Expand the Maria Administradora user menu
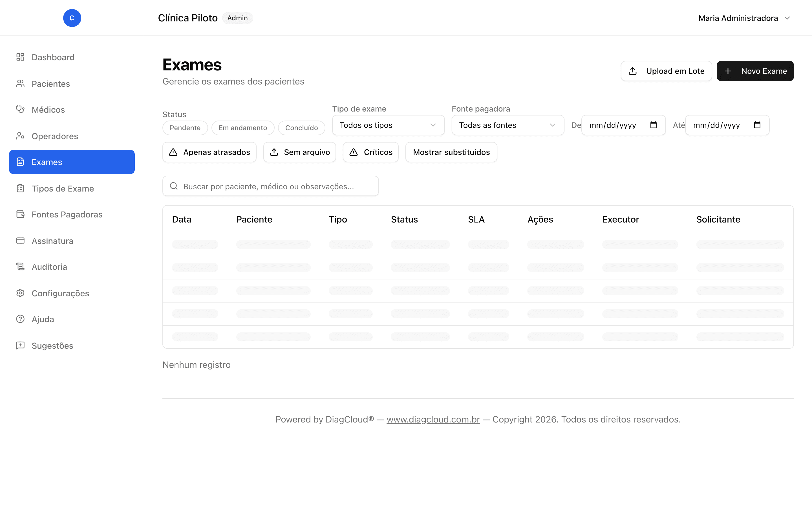Image resolution: width=812 pixels, height=507 pixels. (744, 18)
